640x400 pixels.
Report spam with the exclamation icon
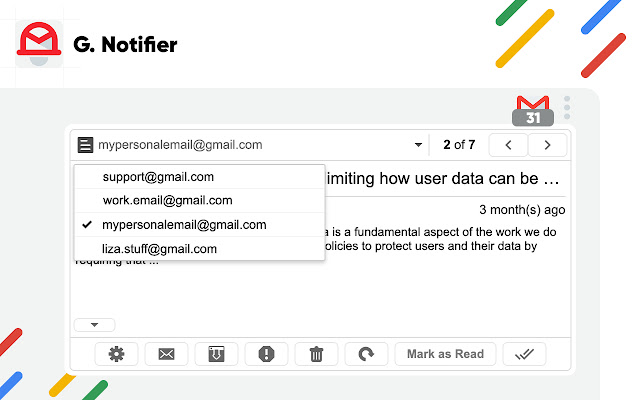point(266,354)
